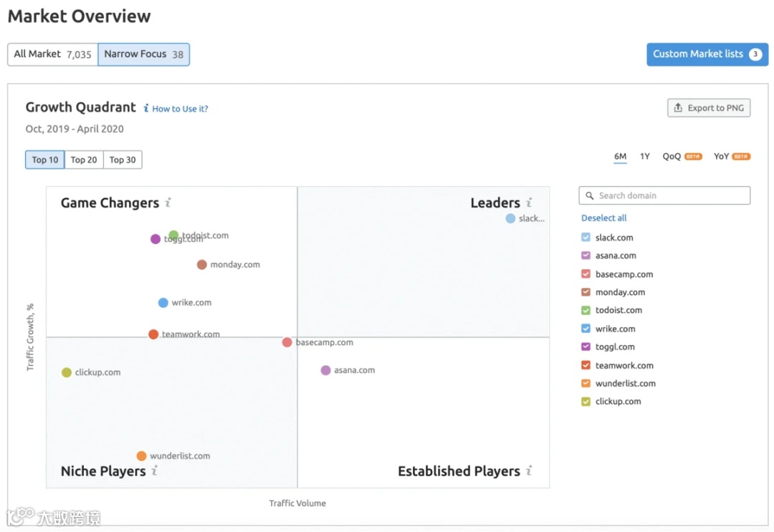Open the Niche Players info icon
This screenshot has width=774, height=532.
(155, 470)
